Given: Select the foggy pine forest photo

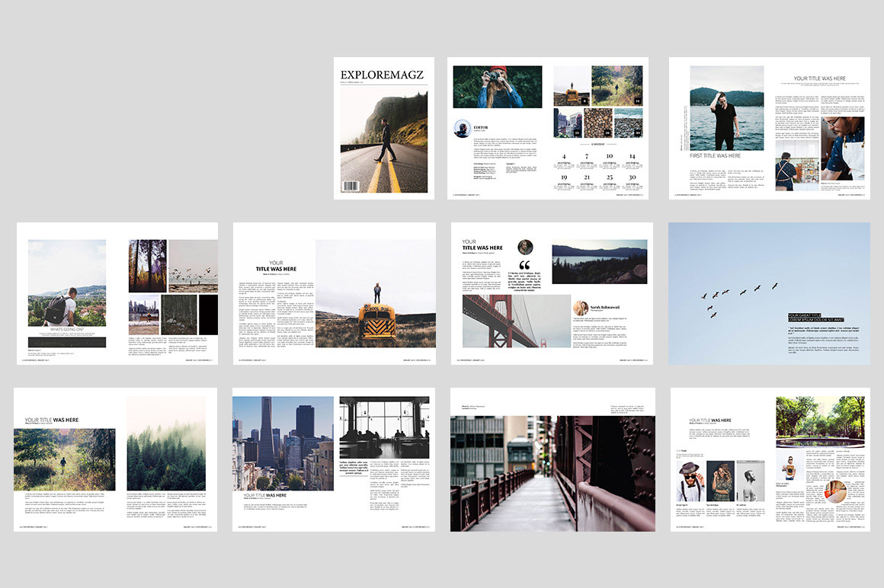Looking at the screenshot, I should 166,443.
